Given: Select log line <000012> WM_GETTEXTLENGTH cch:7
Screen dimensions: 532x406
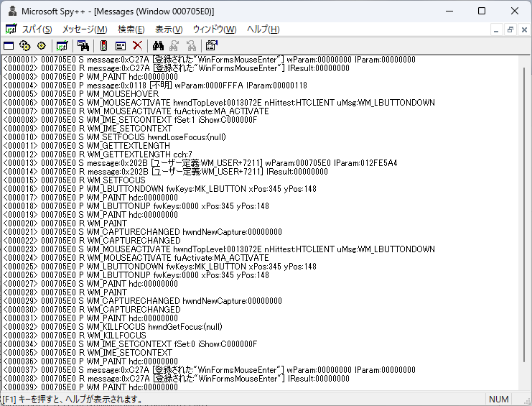Looking at the screenshot, I should pyautogui.click(x=98, y=154).
